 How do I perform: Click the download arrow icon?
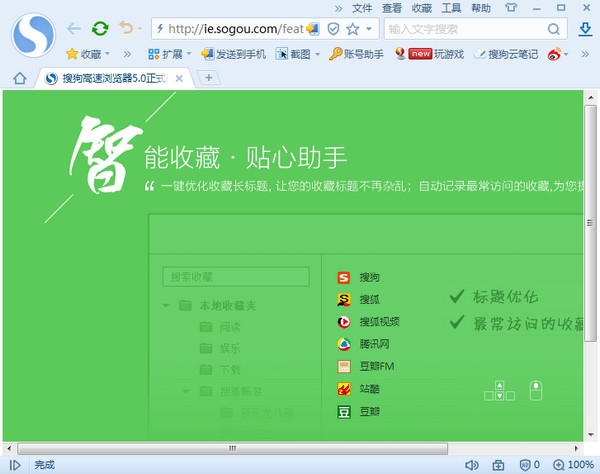point(586,29)
